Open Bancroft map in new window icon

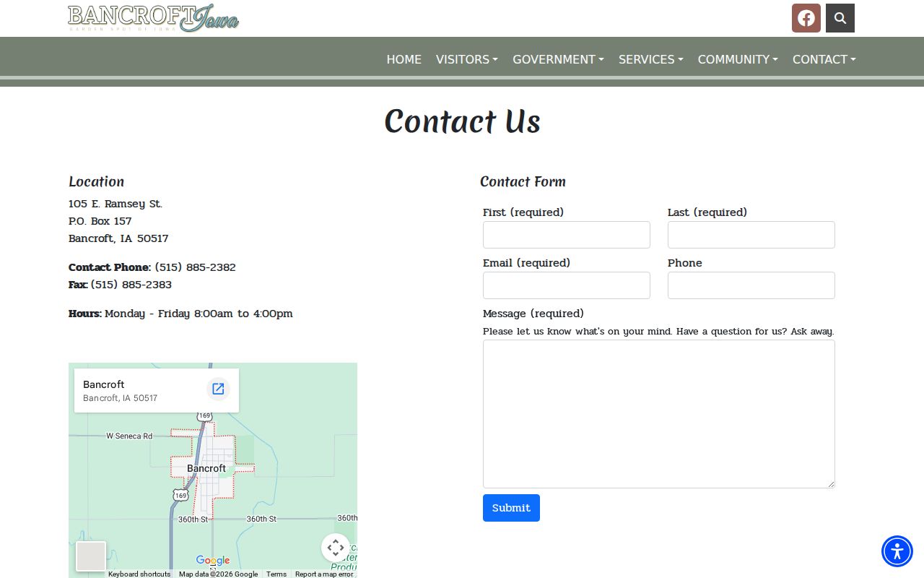click(218, 389)
